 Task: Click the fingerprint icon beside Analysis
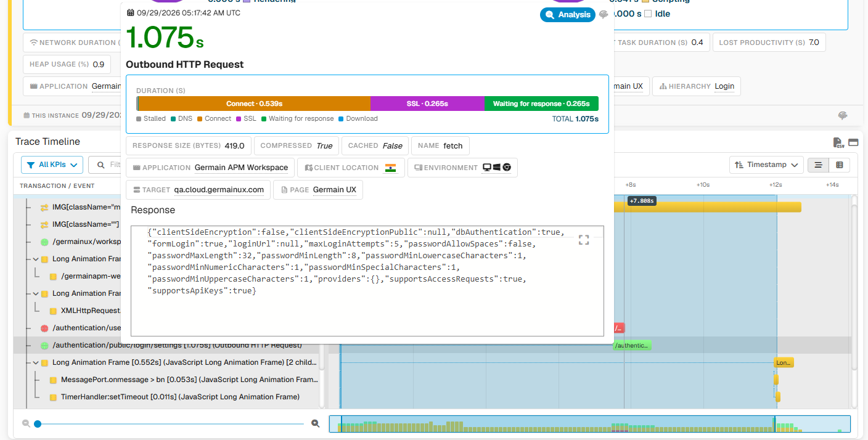click(x=604, y=15)
